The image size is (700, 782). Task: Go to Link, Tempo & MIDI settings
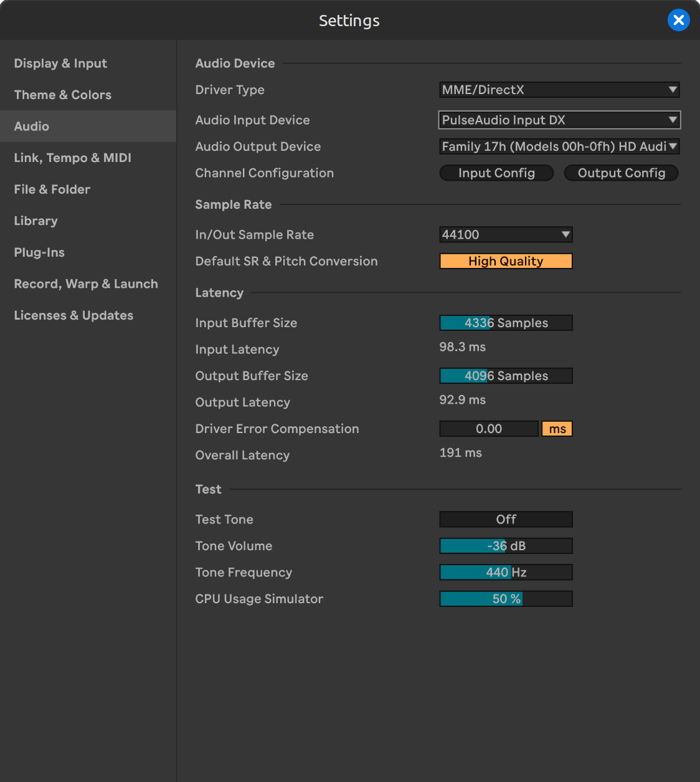click(x=72, y=158)
